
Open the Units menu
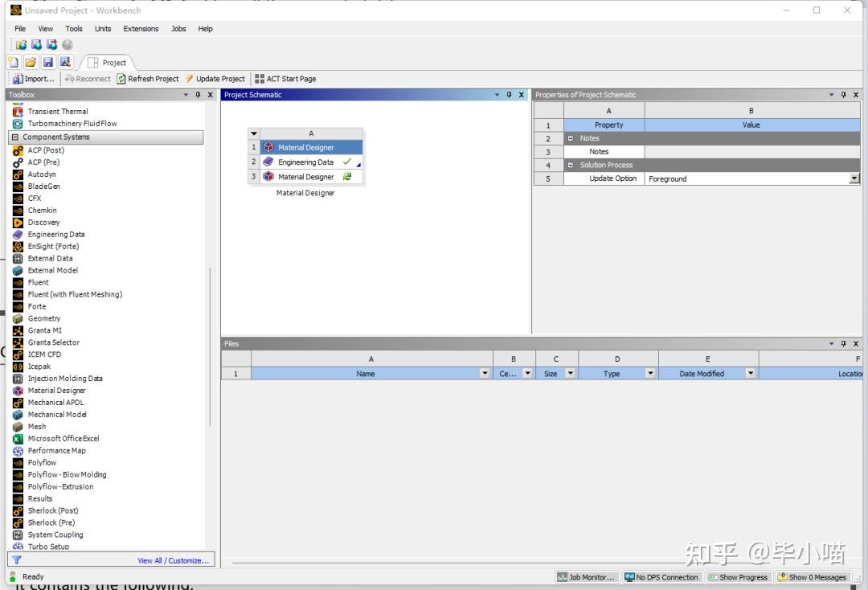pyautogui.click(x=103, y=29)
